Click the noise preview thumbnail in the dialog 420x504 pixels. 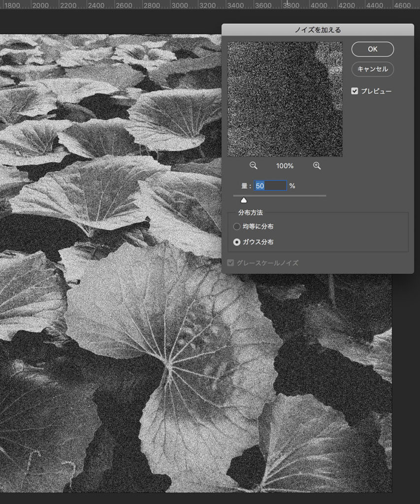(285, 99)
